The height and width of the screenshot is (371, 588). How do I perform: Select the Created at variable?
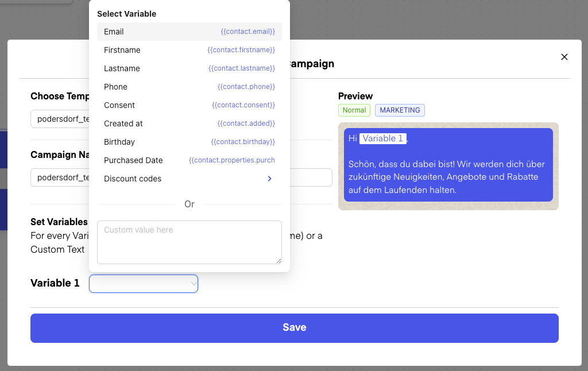[123, 123]
